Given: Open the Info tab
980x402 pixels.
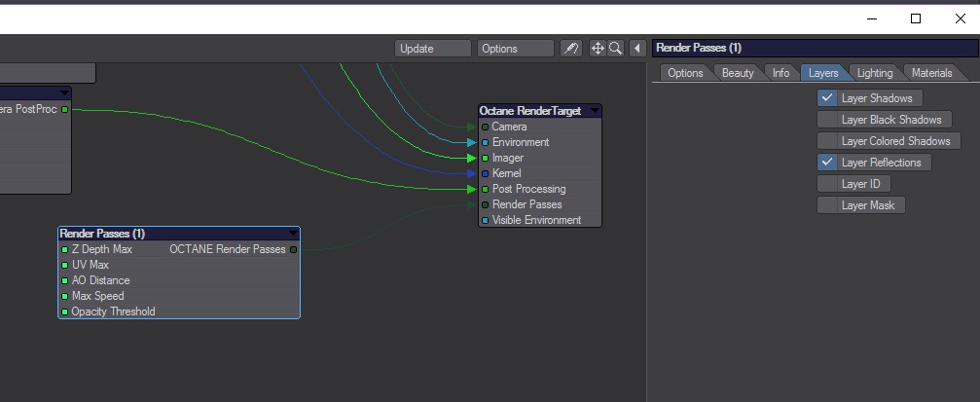Looking at the screenshot, I should (780, 73).
